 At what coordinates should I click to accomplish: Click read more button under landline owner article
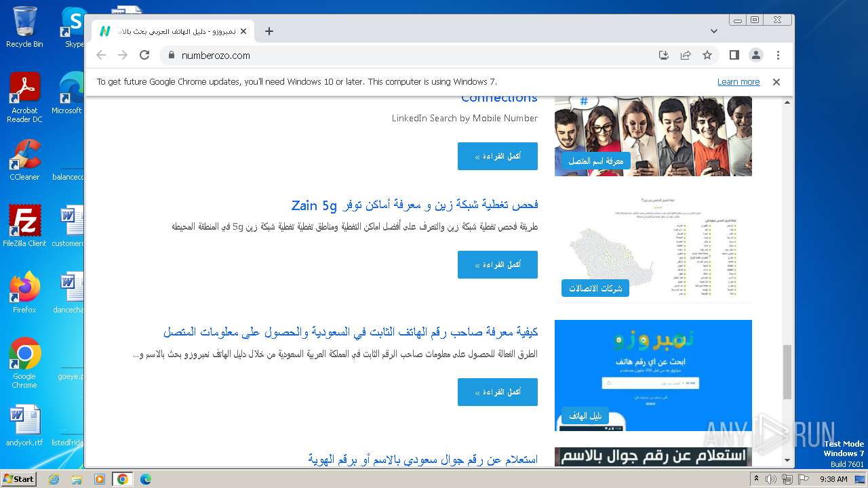[498, 392]
